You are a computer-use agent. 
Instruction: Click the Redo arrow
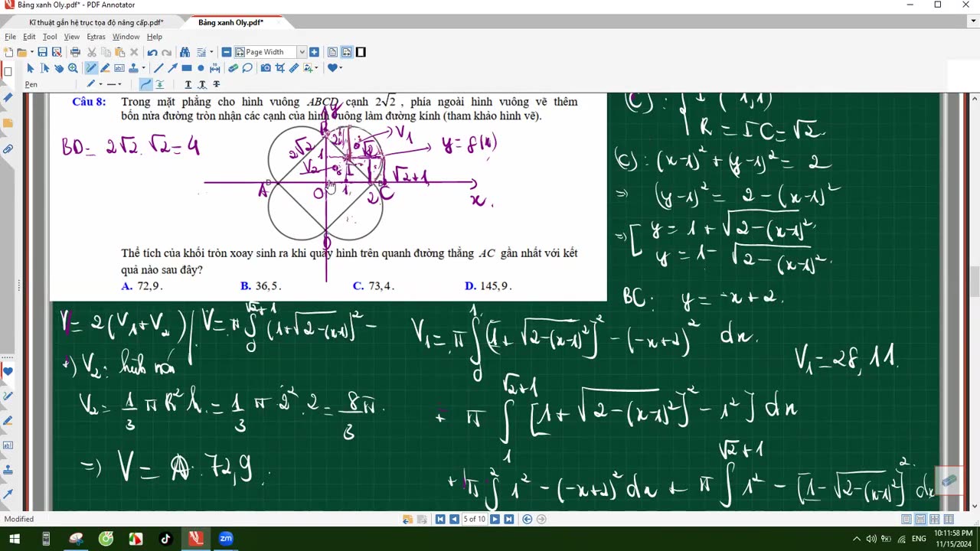point(166,52)
